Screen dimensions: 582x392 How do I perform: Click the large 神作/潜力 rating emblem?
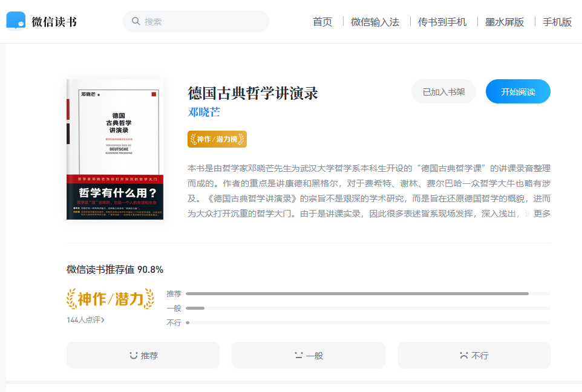point(110,299)
